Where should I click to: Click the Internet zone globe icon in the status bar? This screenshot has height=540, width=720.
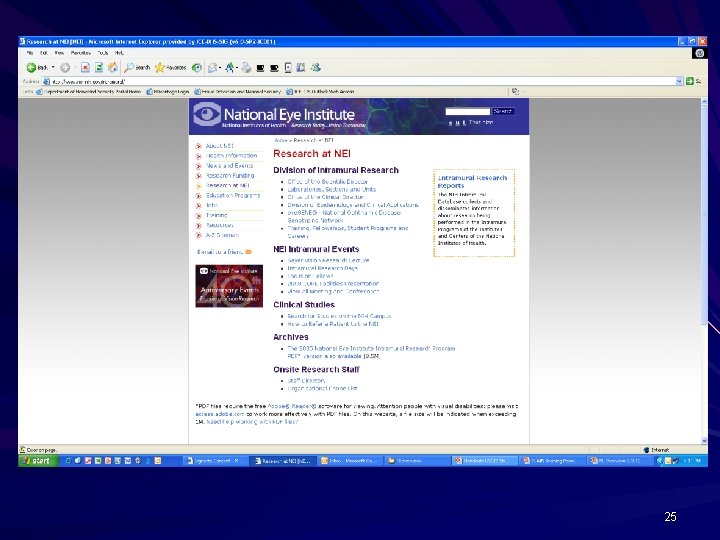[646, 450]
